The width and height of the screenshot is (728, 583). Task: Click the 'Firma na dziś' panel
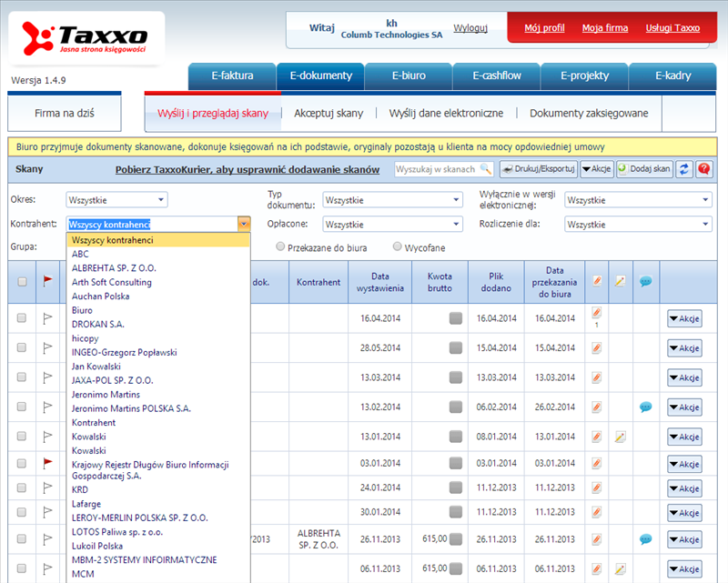[65, 114]
